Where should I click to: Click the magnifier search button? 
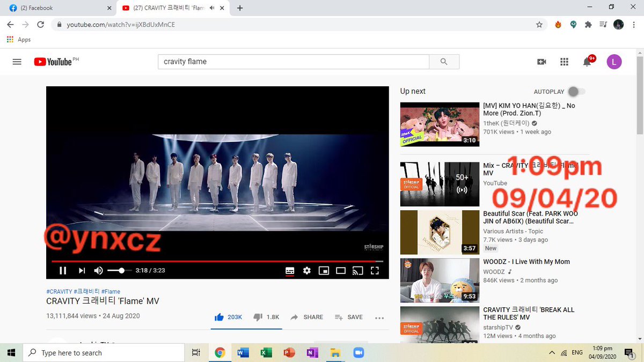pyautogui.click(x=444, y=62)
